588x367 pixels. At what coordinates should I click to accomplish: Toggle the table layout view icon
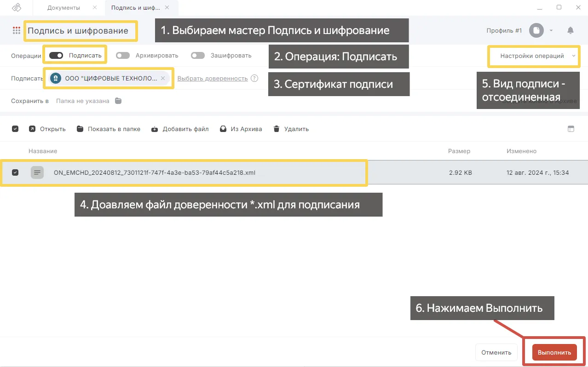click(x=571, y=129)
